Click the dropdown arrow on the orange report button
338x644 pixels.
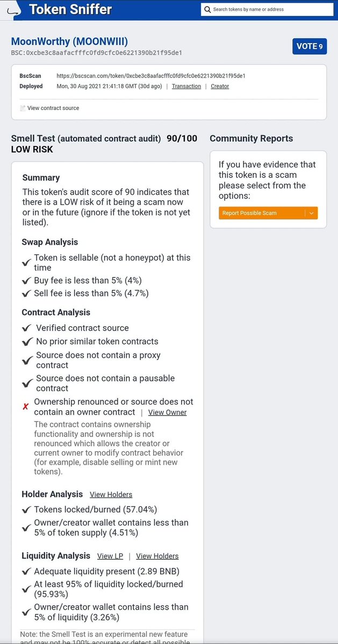tap(312, 213)
